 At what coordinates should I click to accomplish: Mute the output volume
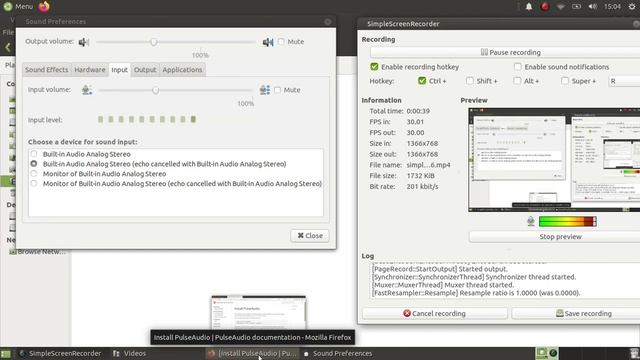point(281,42)
